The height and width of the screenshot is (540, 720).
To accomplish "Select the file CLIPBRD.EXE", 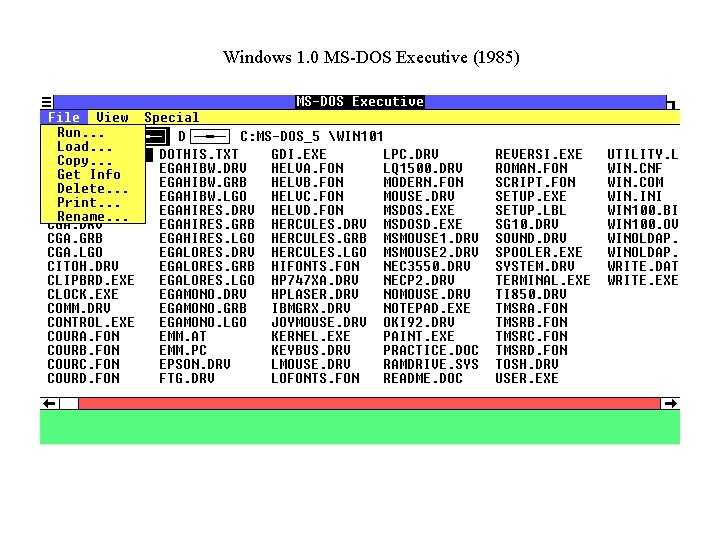I will pyautogui.click(x=91, y=280).
